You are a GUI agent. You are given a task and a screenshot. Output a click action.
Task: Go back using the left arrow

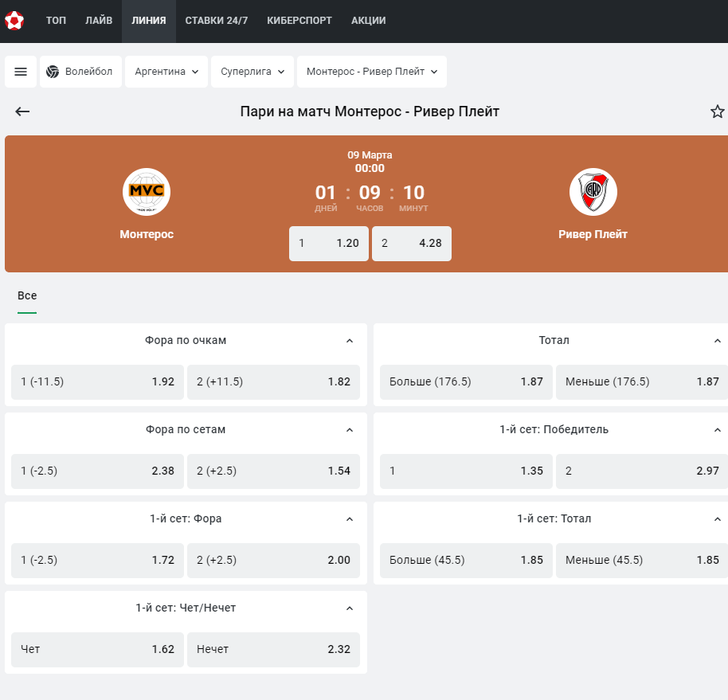point(22,111)
